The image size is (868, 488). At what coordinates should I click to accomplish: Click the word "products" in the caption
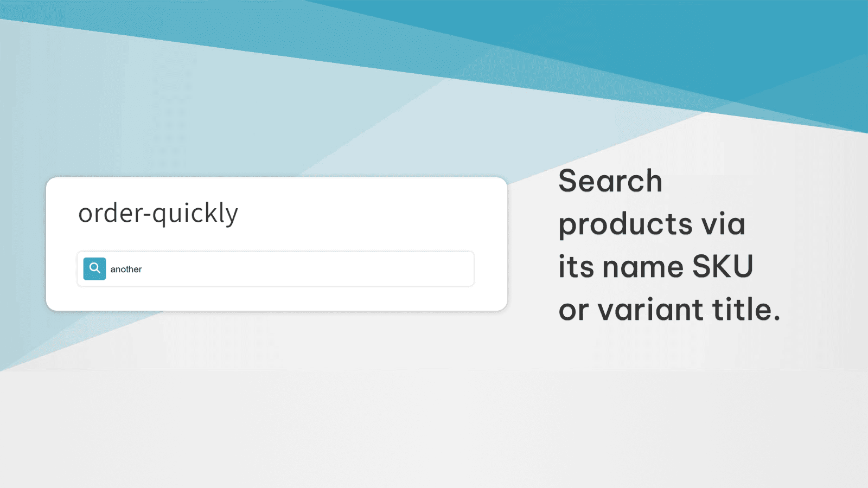click(626, 225)
